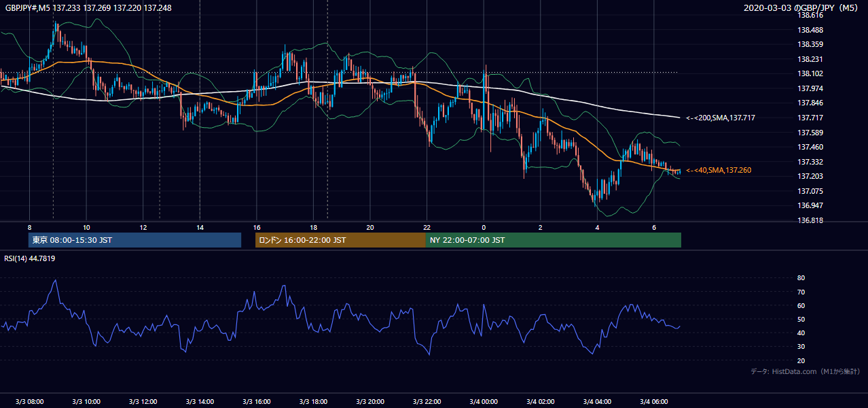Viewport: 868px width, 408px height.
Task: Click price axis value 137.203
Action: (810, 176)
